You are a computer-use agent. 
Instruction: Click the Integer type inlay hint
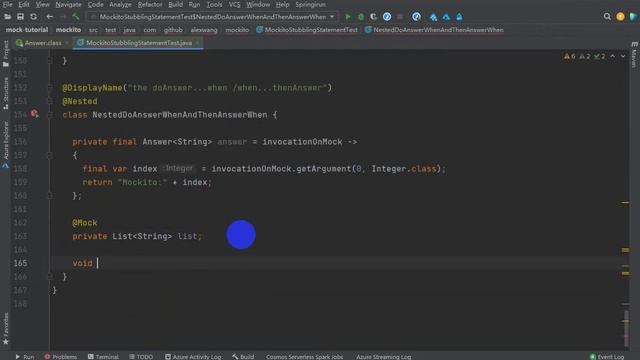pyautogui.click(x=179, y=169)
